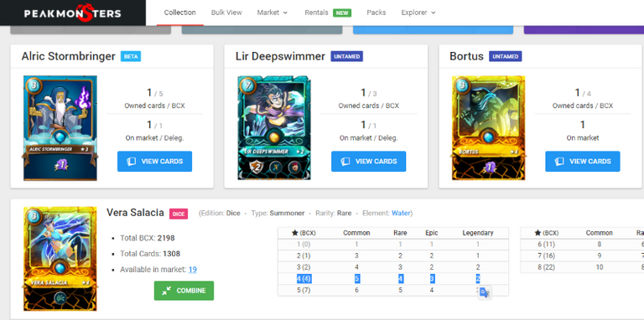This screenshot has width=644, height=320.
Task: Click the ability icon on Vera Salacia card
Action: [x=60, y=297]
